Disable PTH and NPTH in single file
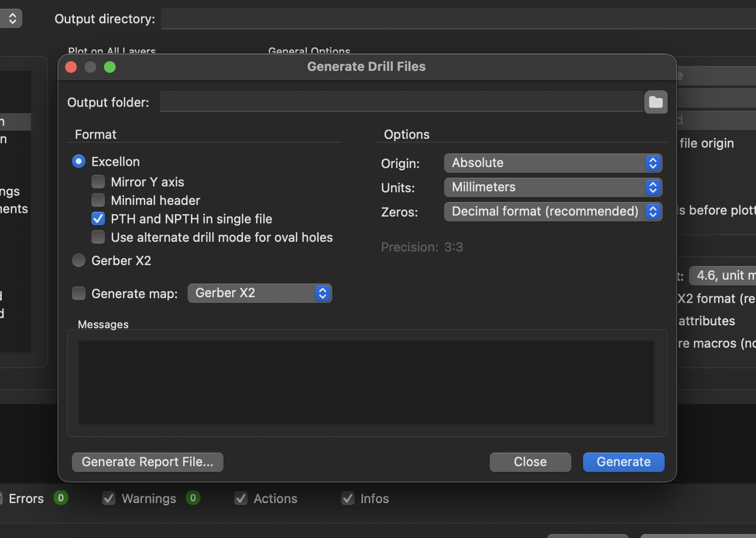This screenshot has width=756, height=538. [98, 218]
